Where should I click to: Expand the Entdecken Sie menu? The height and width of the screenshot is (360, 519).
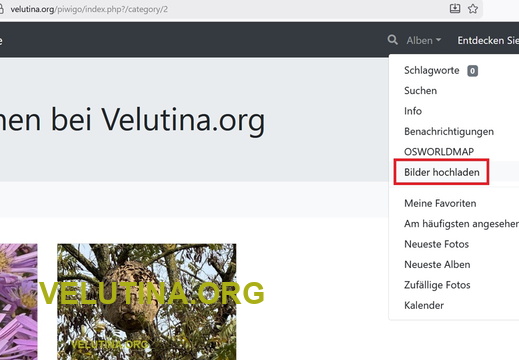(488, 40)
